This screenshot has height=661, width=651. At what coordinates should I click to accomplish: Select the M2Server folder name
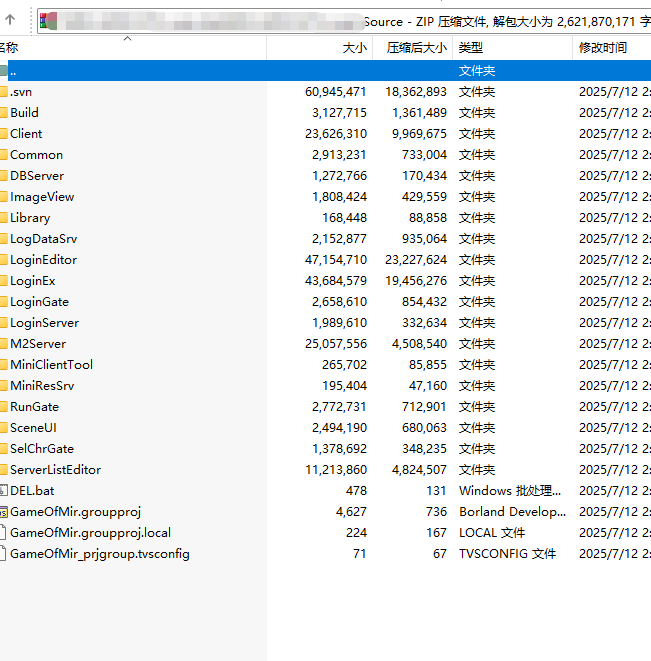click(38, 344)
